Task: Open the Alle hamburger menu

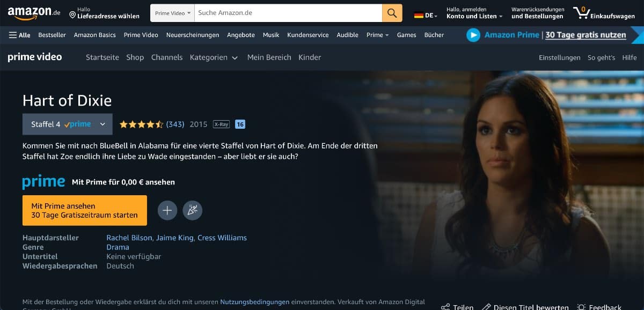Action: click(20, 35)
